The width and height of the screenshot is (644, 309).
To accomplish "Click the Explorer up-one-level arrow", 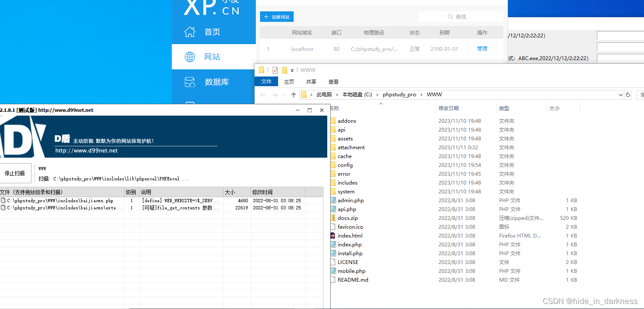I will click(293, 95).
